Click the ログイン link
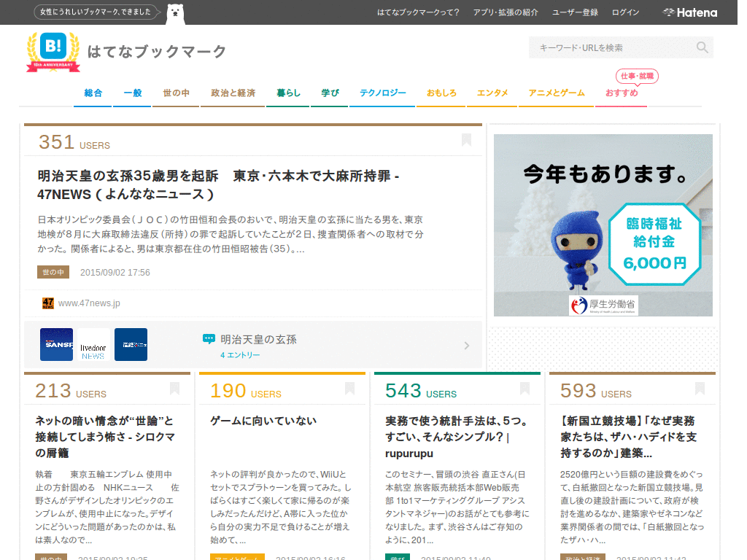This screenshot has width=747, height=560. click(625, 12)
